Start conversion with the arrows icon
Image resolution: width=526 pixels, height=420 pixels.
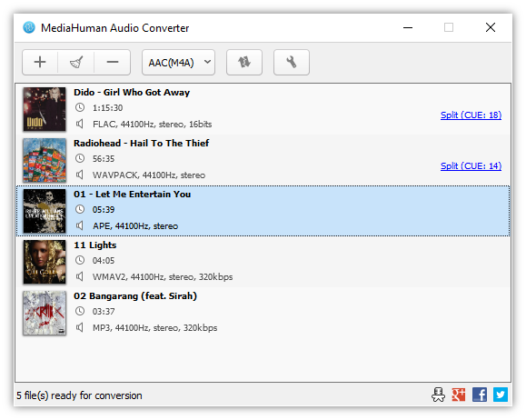(x=244, y=63)
